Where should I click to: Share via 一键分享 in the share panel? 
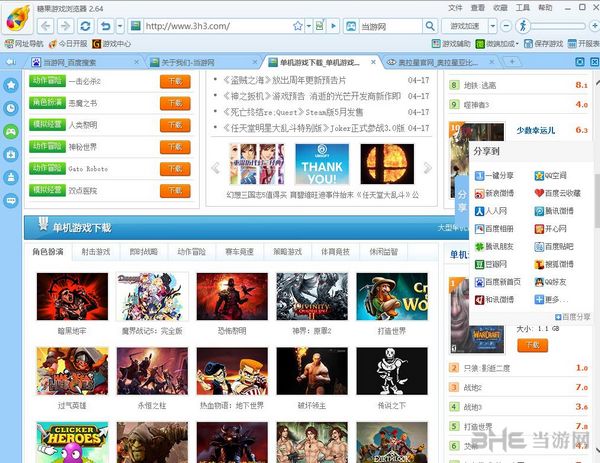(x=494, y=176)
